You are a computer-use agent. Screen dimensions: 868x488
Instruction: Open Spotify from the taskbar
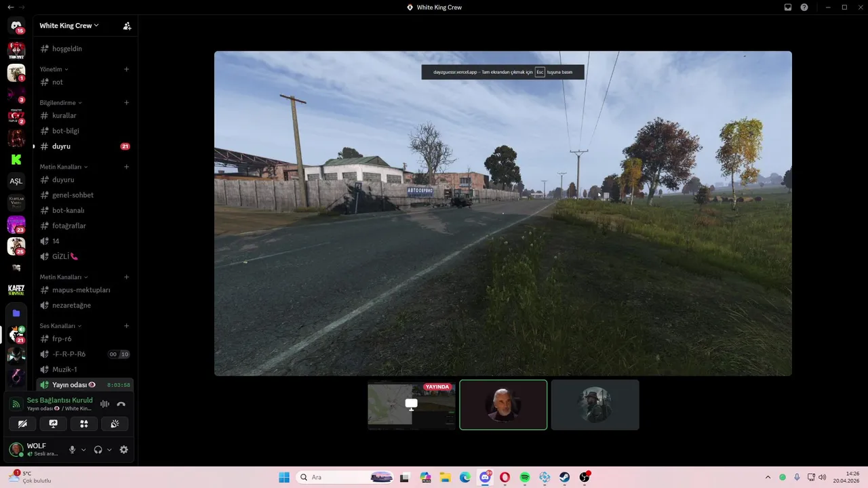[x=525, y=477]
